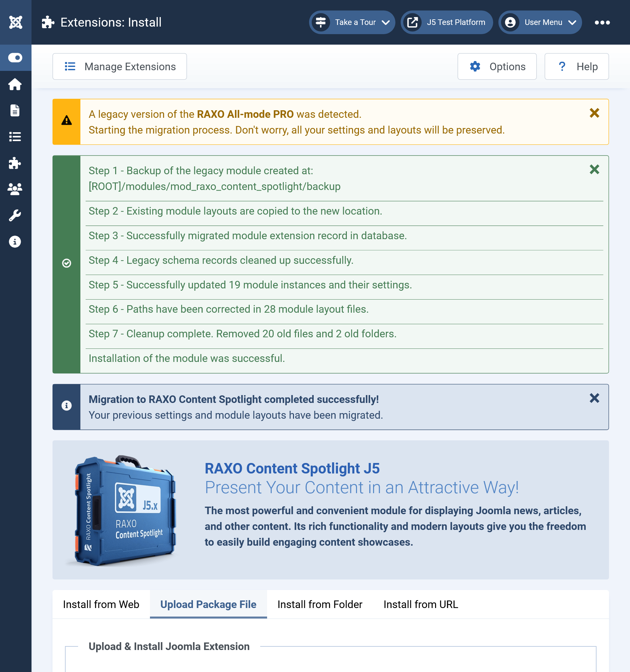Switch to Install from Web tab

(101, 604)
